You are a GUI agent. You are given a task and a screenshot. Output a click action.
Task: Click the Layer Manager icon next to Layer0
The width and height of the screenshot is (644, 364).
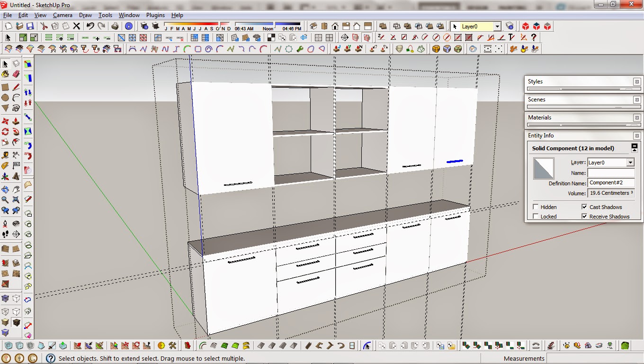tap(510, 26)
